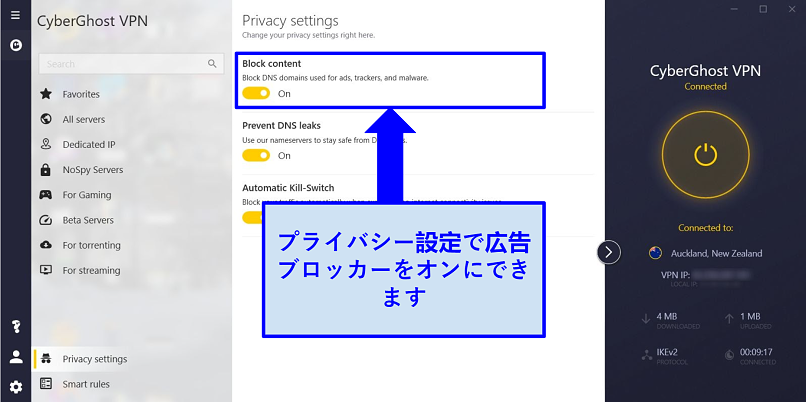This screenshot has width=806, height=402.
Task: Click the All servers globe icon
Action: point(46,119)
